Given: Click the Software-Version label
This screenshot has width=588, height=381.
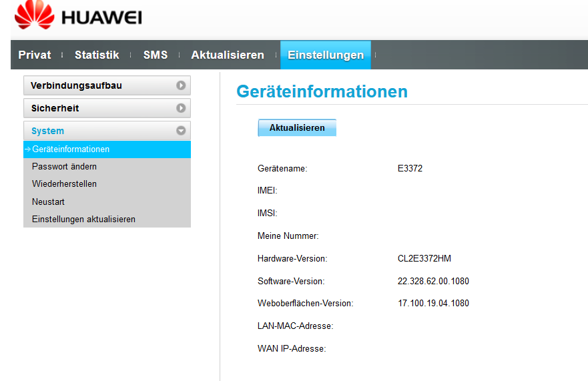Looking at the screenshot, I should (291, 281).
